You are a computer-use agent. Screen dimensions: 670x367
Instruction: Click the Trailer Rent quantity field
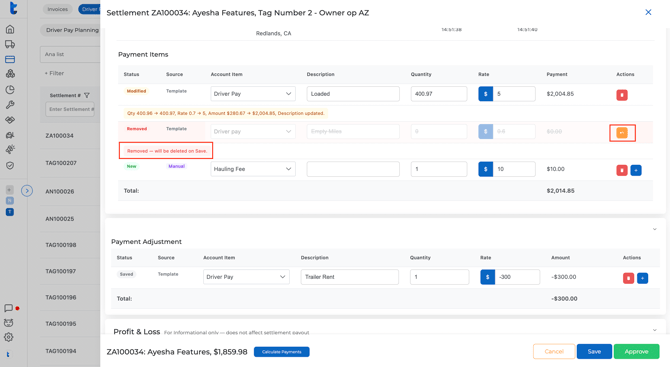[x=439, y=277]
